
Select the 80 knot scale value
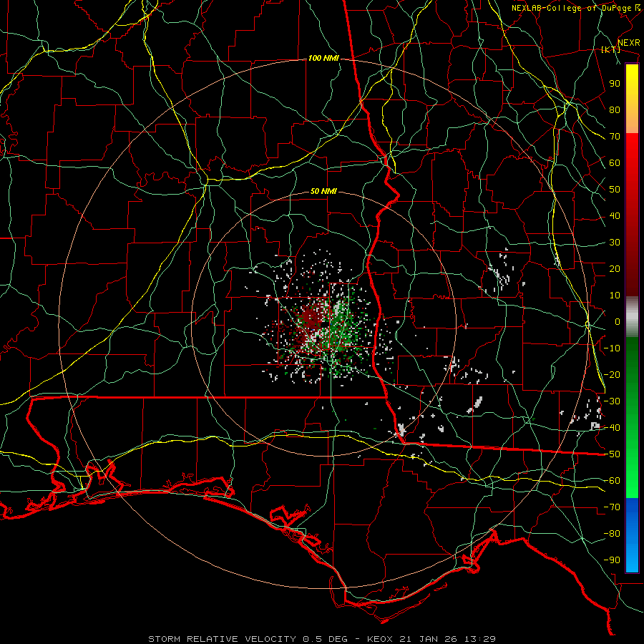coord(615,110)
